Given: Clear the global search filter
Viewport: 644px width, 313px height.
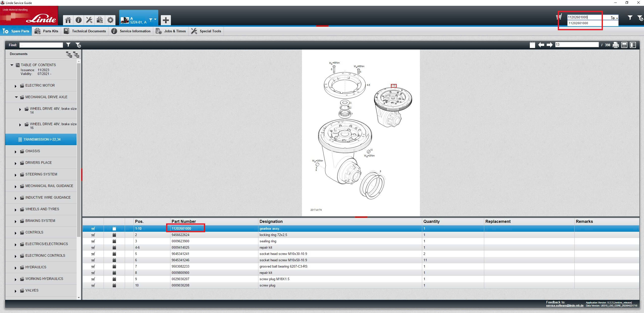Looking at the screenshot, I should [x=640, y=18].
